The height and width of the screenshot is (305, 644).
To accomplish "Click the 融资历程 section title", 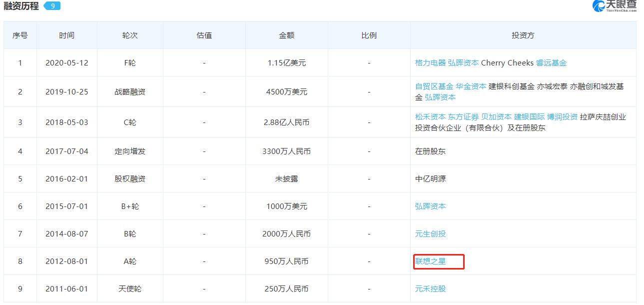I will 21,6.
